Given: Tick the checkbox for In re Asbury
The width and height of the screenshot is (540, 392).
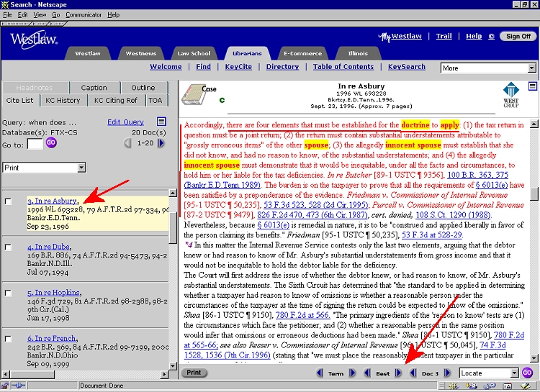Looking at the screenshot, I should coord(8,201).
